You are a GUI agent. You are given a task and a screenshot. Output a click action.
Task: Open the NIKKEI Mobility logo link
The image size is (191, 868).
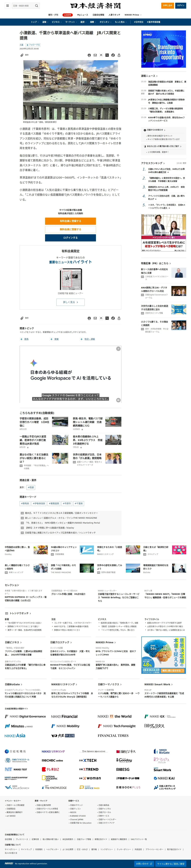[x=65, y=726]
